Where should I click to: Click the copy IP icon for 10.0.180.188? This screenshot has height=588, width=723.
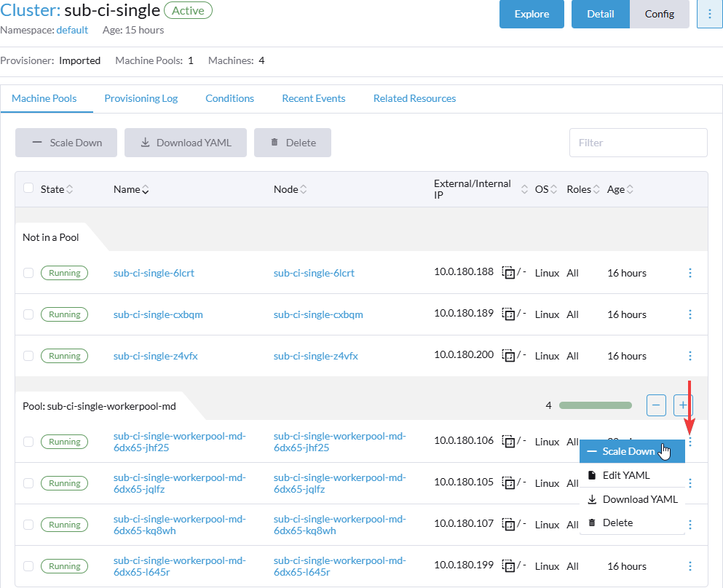click(509, 274)
